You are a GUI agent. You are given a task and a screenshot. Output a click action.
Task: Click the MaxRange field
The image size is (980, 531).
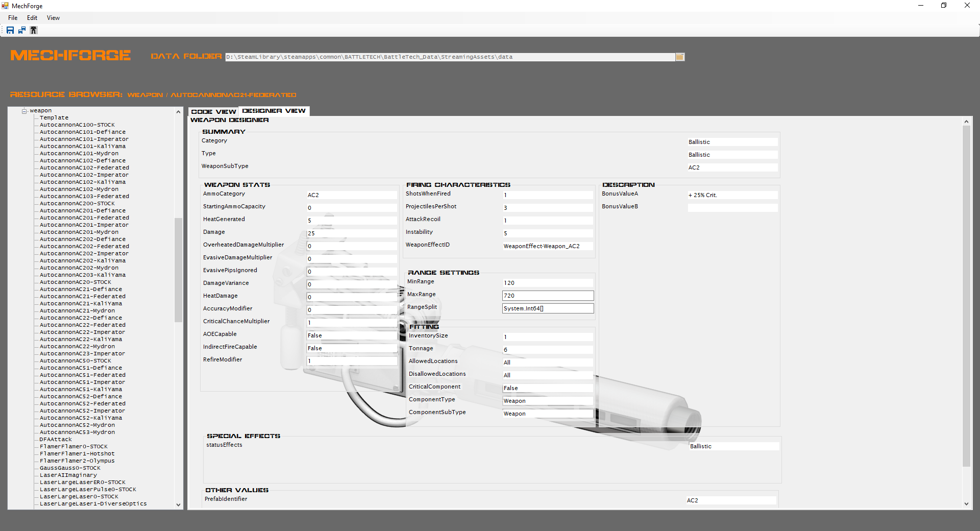548,296
